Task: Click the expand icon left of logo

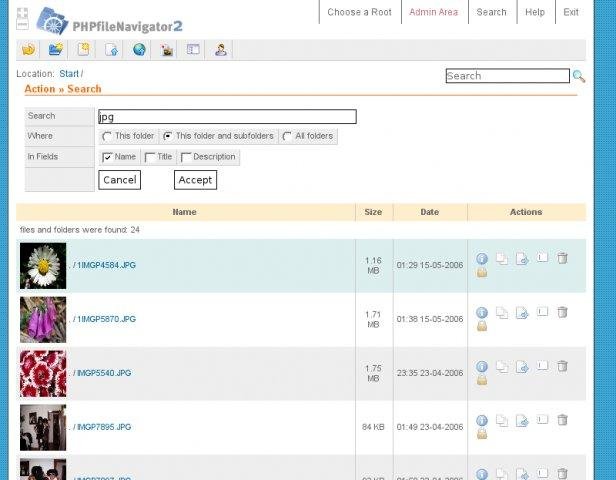Action: click(x=23, y=18)
